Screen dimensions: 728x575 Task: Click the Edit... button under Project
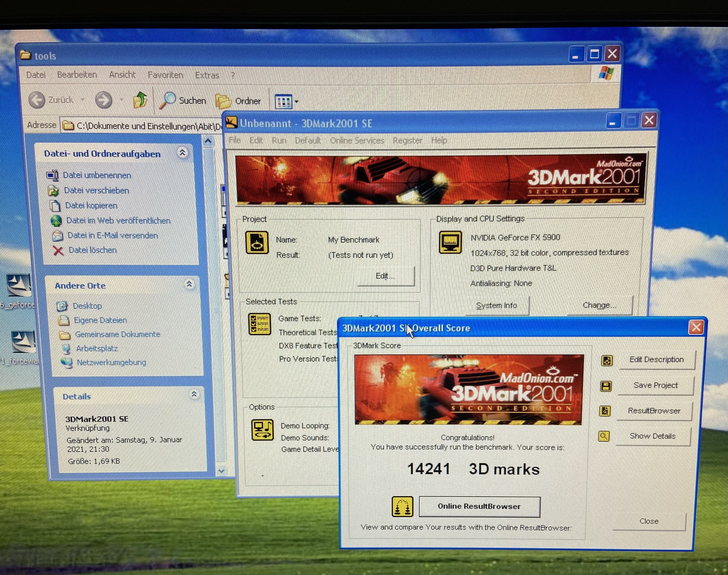click(386, 276)
